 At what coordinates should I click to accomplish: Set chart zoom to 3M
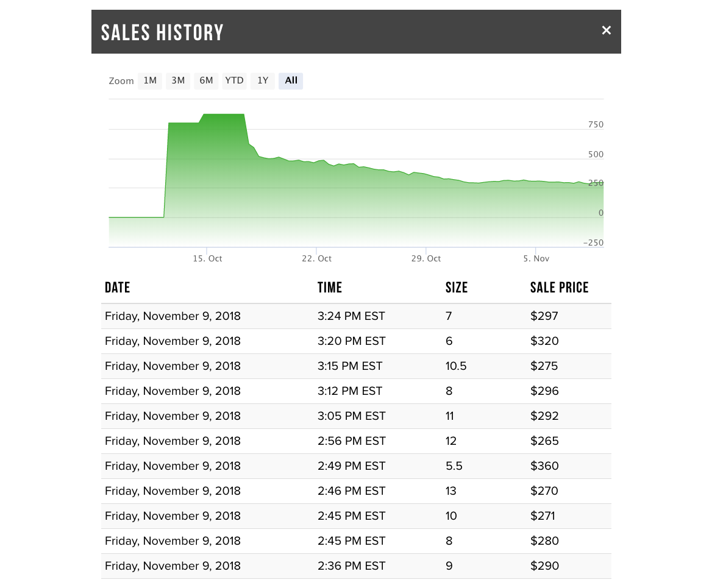(178, 80)
